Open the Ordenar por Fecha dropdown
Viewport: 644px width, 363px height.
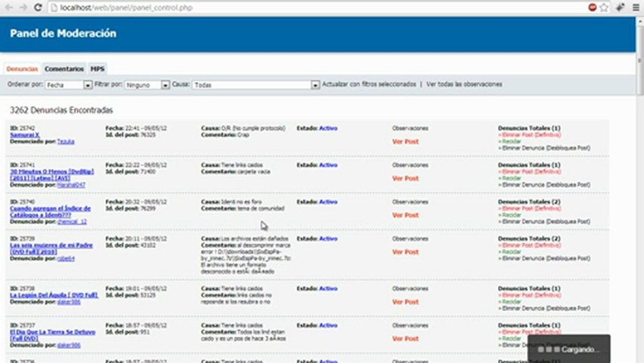click(68, 85)
